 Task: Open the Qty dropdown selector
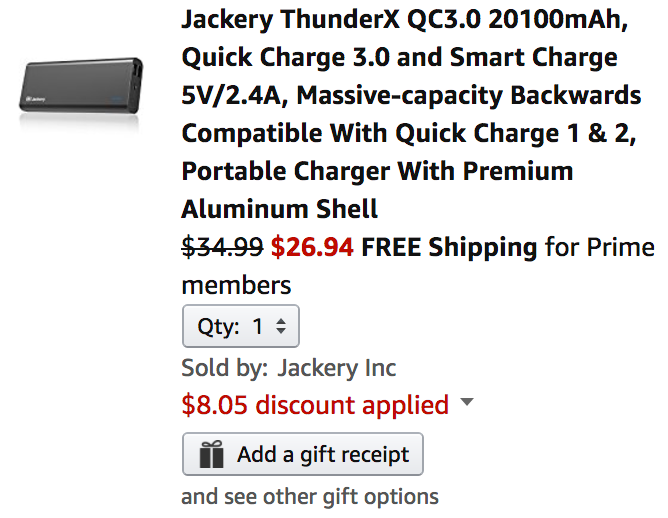pyautogui.click(x=241, y=326)
